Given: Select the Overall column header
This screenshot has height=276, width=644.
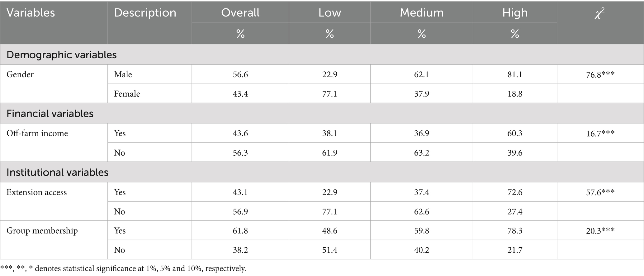Looking at the screenshot, I should [240, 13].
